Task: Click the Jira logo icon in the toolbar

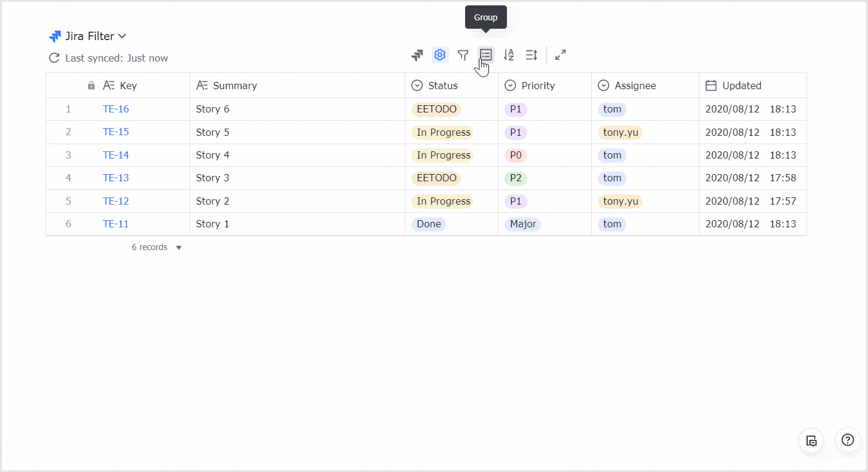Action: click(417, 54)
